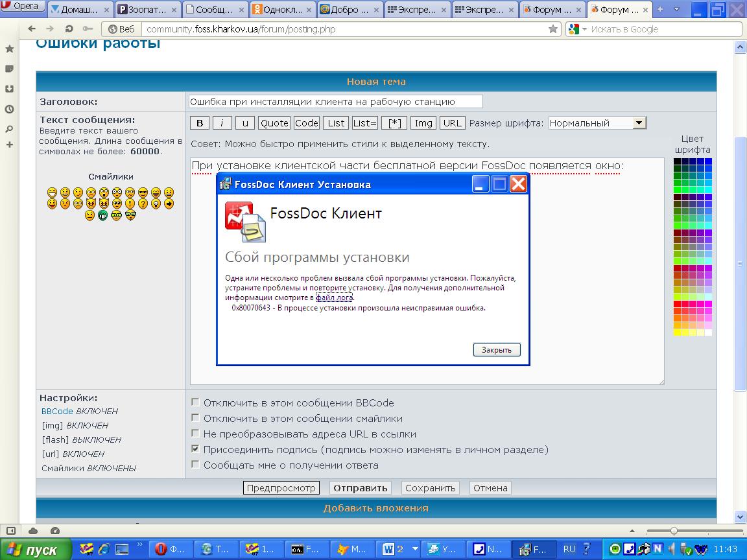Pick the black swatch in font color palette

point(677,161)
